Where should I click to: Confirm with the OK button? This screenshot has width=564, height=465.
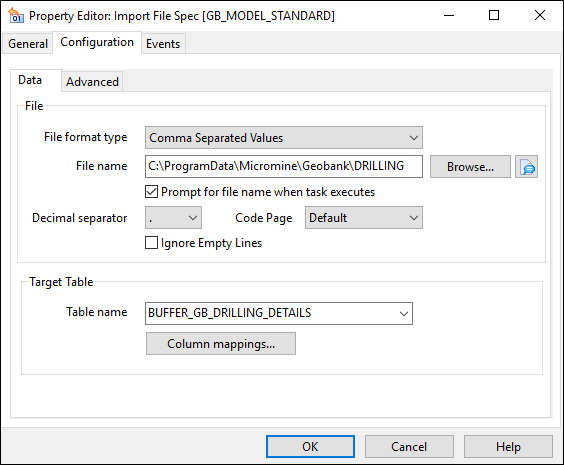coord(310,446)
